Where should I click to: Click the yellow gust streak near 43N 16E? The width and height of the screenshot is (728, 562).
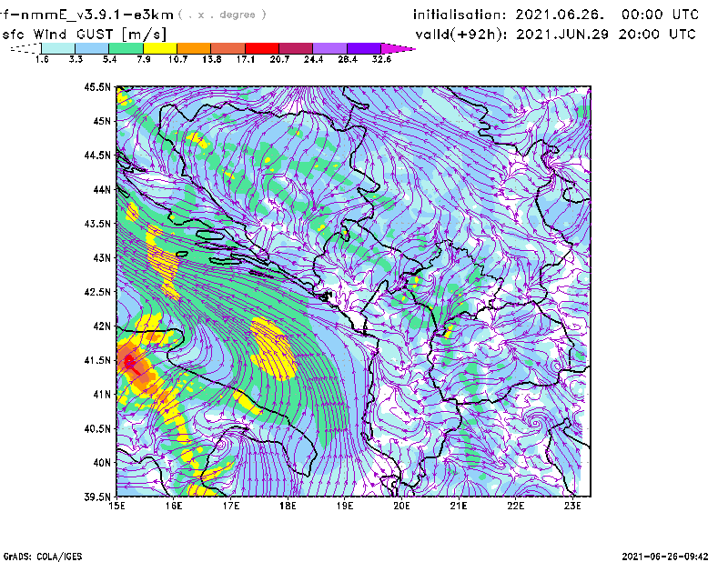pos(161,263)
